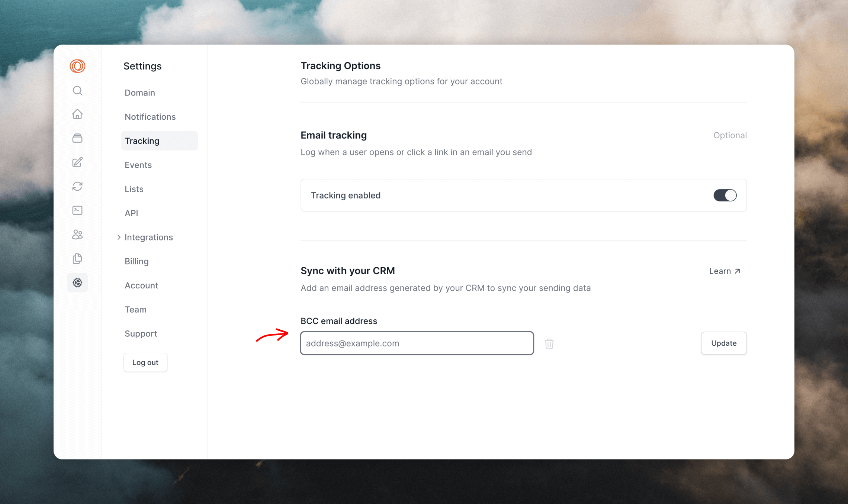
Task: Select Notifications in the settings menu
Action: [x=150, y=117]
